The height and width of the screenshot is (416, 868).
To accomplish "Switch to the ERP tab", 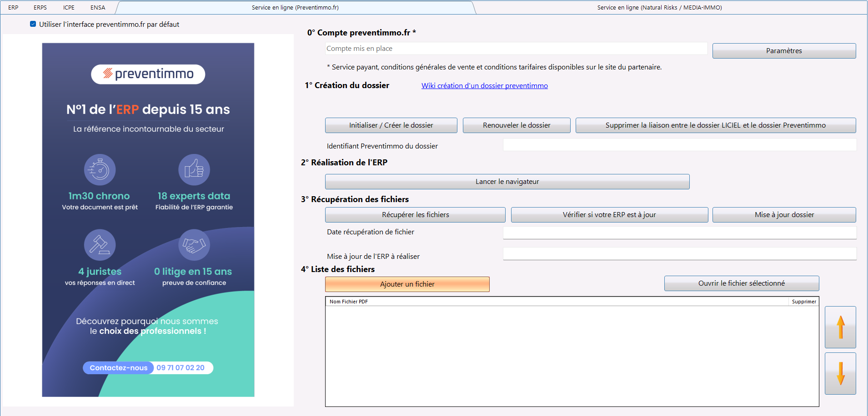I will (13, 8).
